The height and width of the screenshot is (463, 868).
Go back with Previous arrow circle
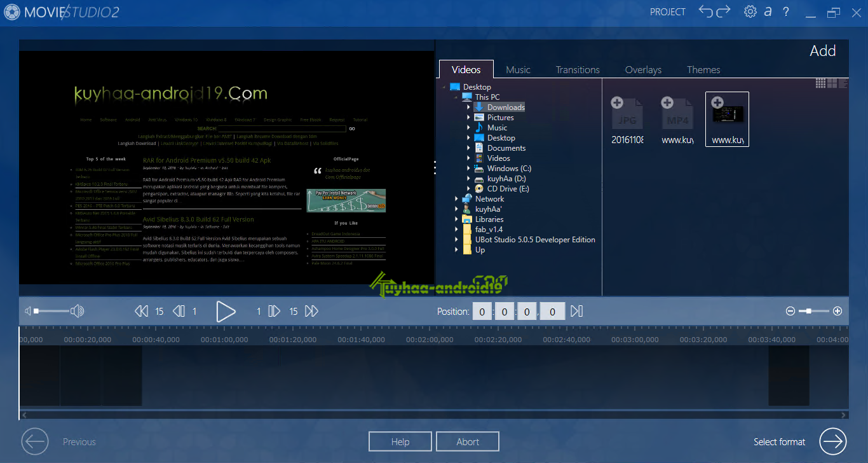(x=35, y=441)
